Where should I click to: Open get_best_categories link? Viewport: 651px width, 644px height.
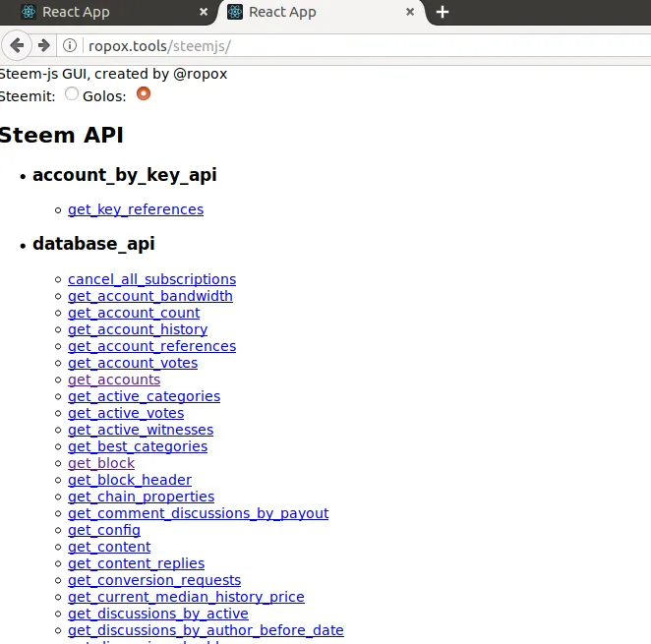point(138,446)
